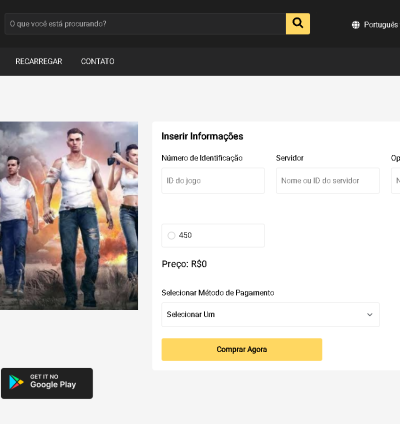The image size is (400, 424).
Task: Open the CONTATO menu item
Action: (x=97, y=61)
